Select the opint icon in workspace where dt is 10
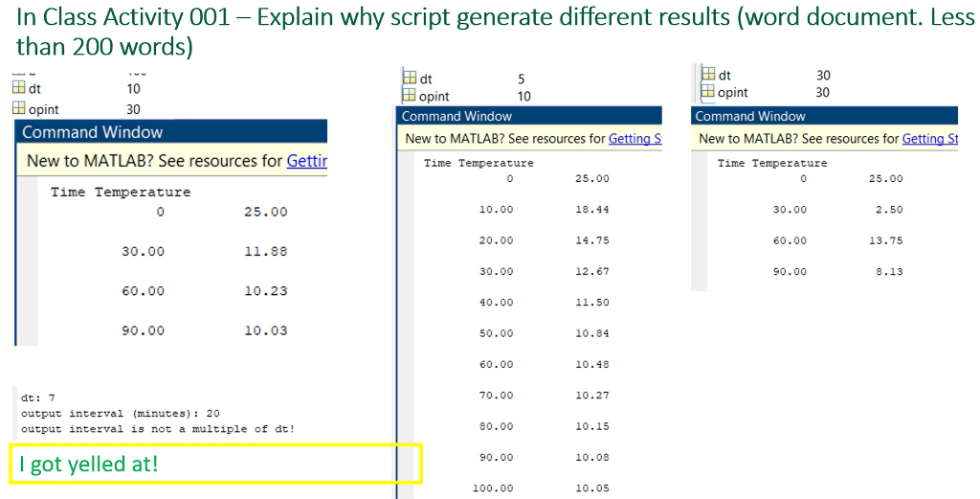 (x=19, y=107)
